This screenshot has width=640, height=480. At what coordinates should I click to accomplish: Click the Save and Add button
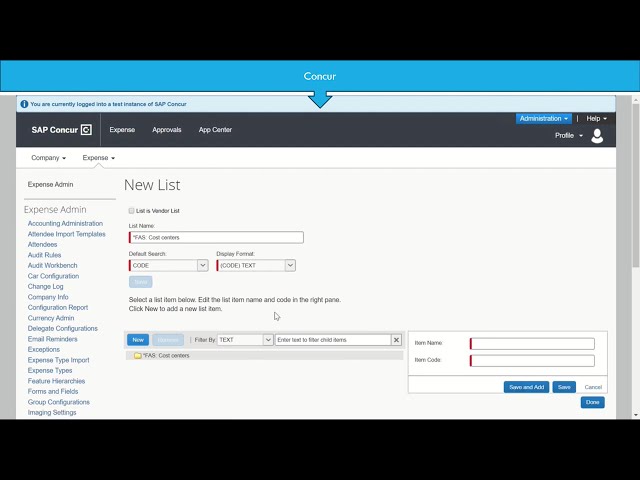[527, 387]
